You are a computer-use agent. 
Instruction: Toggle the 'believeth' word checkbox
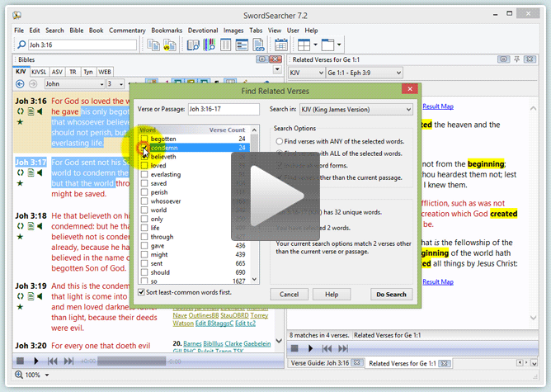click(x=144, y=157)
